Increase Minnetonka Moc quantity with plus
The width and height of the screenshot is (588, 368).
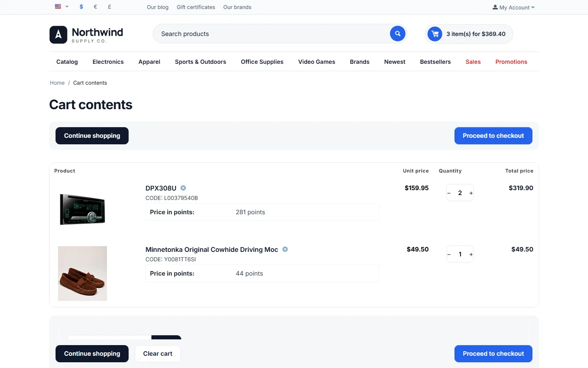(471, 254)
